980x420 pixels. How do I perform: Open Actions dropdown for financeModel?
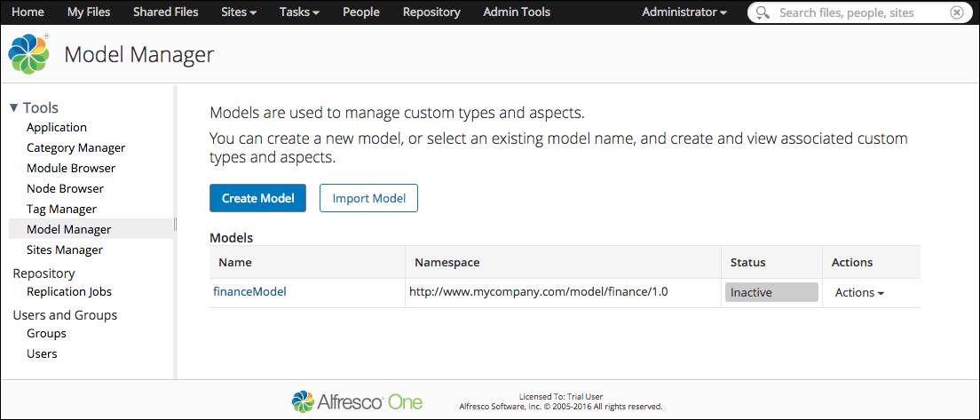[859, 292]
